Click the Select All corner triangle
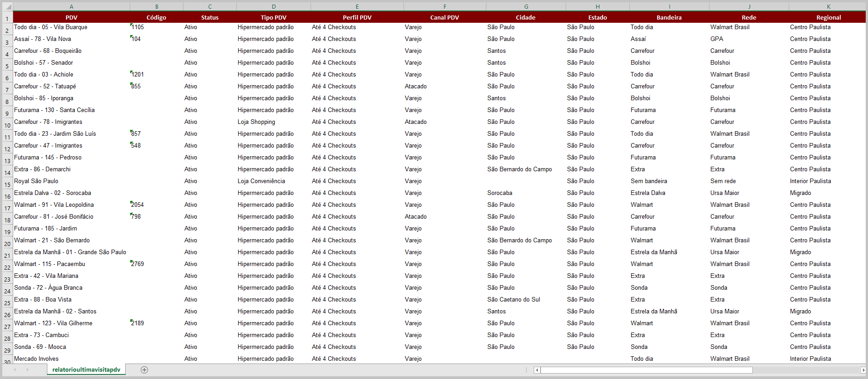The image size is (868, 379). [7, 6]
